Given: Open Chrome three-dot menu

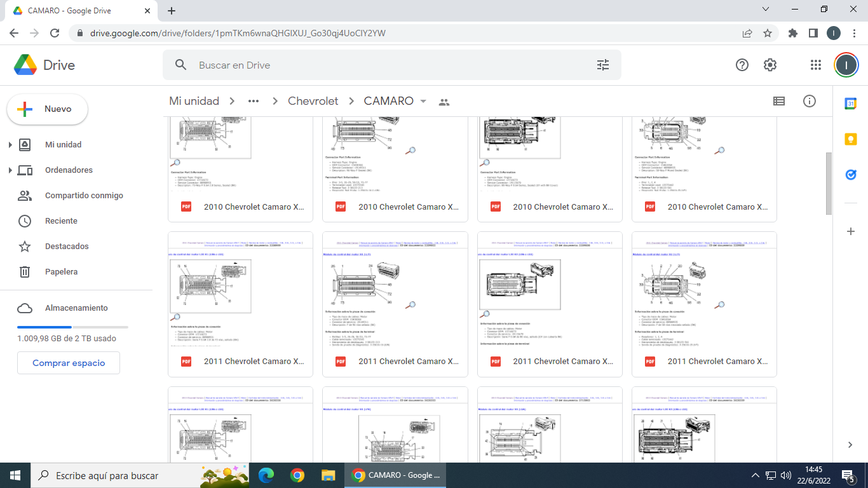Looking at the screenshot, I should click(854, 33).
